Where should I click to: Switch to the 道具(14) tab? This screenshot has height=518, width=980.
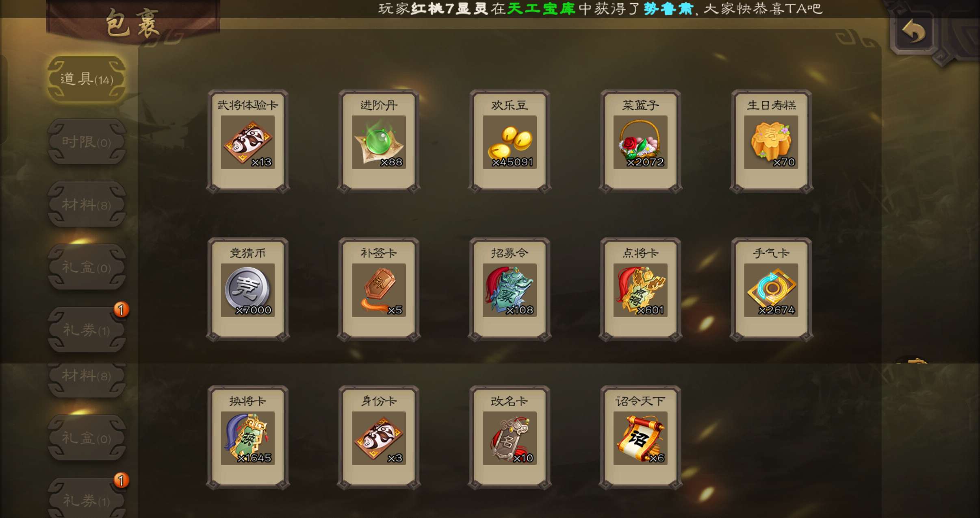[x=87, y=79]
